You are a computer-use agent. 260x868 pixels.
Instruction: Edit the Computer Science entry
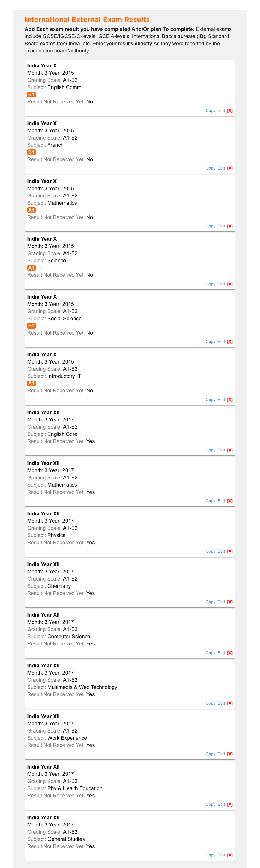221,653
